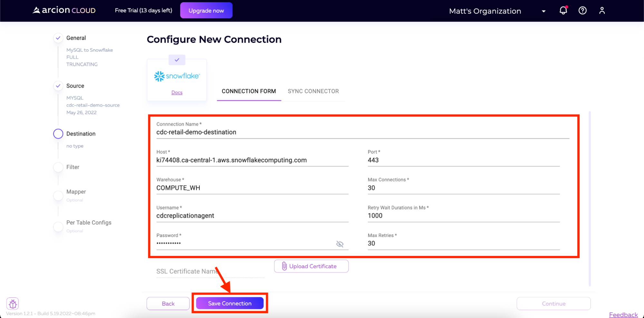
Task: Open the user profile icon
Action: click(602, 11)
